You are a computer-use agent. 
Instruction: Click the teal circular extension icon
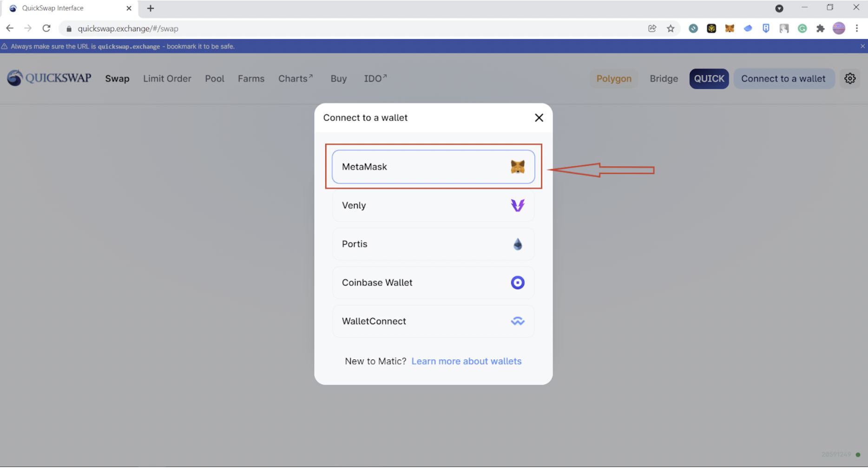(x=693, y=28)
